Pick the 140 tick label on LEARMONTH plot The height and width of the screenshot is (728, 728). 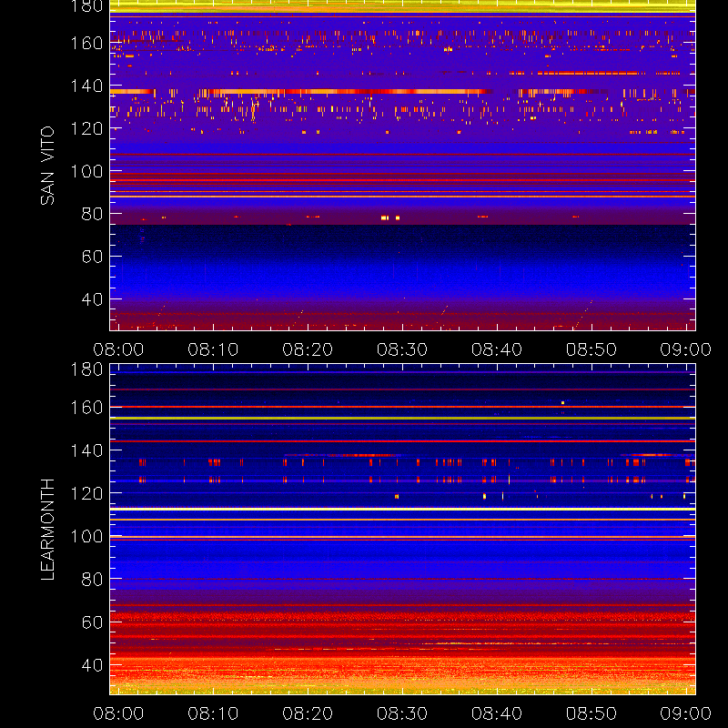point(86,450)
